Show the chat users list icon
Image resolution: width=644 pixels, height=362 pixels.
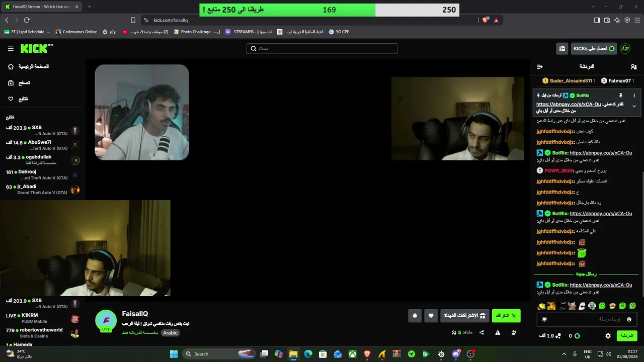tap(633, 66)
